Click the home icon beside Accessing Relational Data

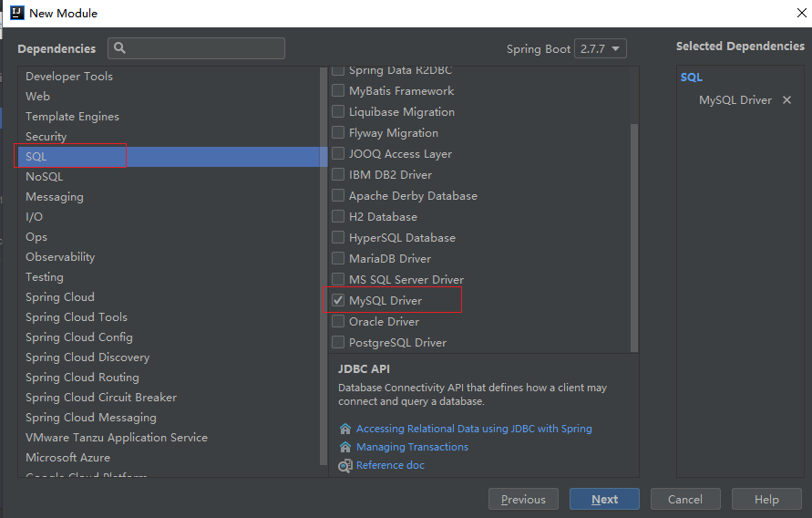pos(344,429)
